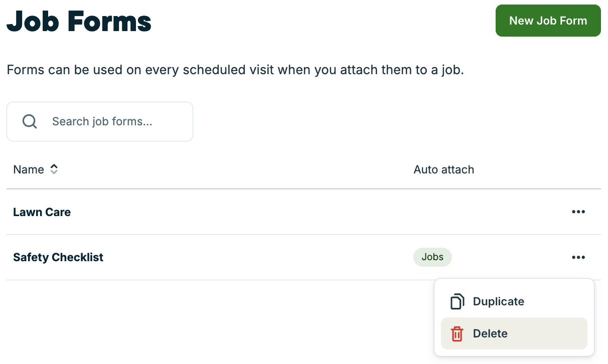
Task: Click the forms description sentence text
Action: (235, 70)
